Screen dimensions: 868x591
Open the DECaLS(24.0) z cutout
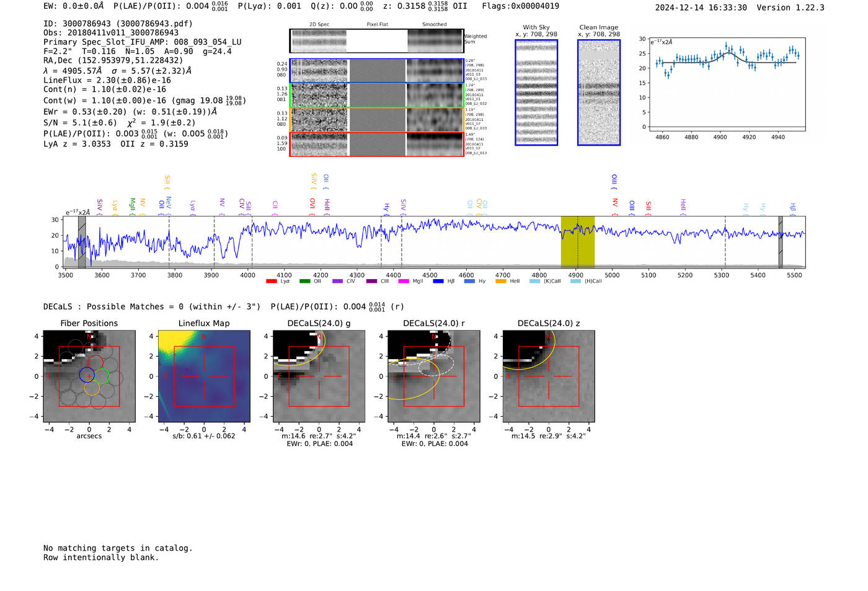(549, 376)
